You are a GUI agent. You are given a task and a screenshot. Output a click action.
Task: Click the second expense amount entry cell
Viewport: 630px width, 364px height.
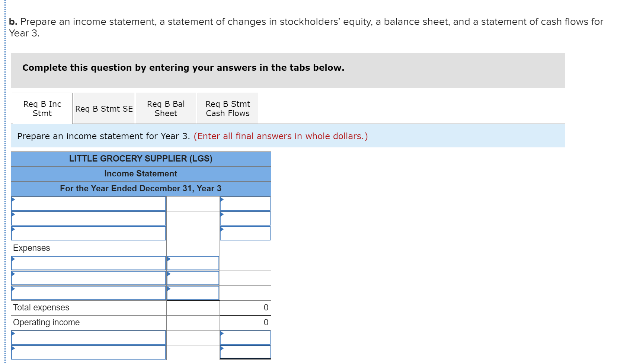192,278
